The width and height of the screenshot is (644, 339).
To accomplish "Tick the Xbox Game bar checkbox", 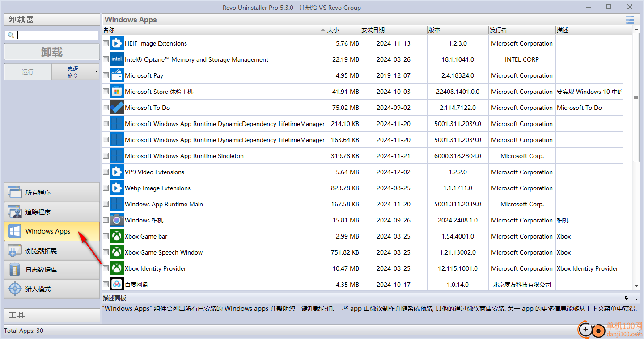I will (106, 236).
